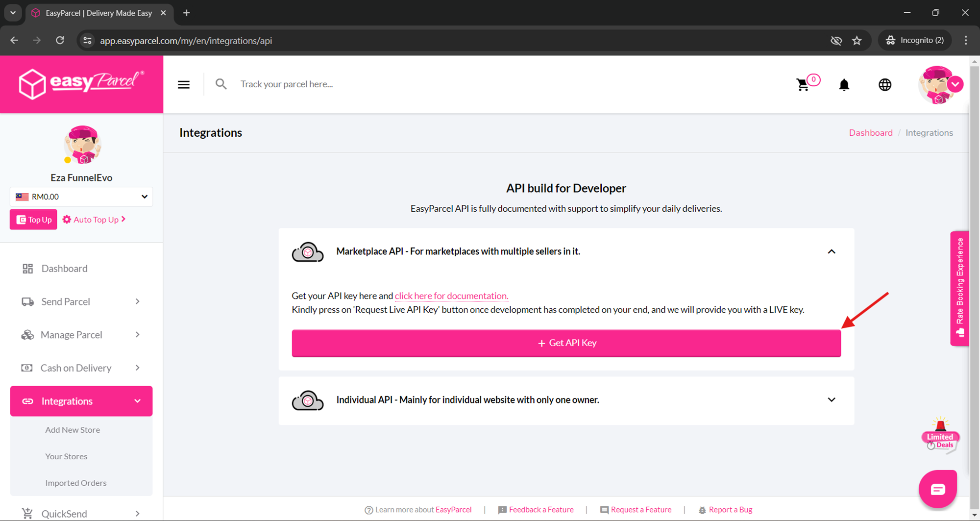Open the shopping cart icon
Image resolution: width=980 pixels, height=521 pixels.
803,85
